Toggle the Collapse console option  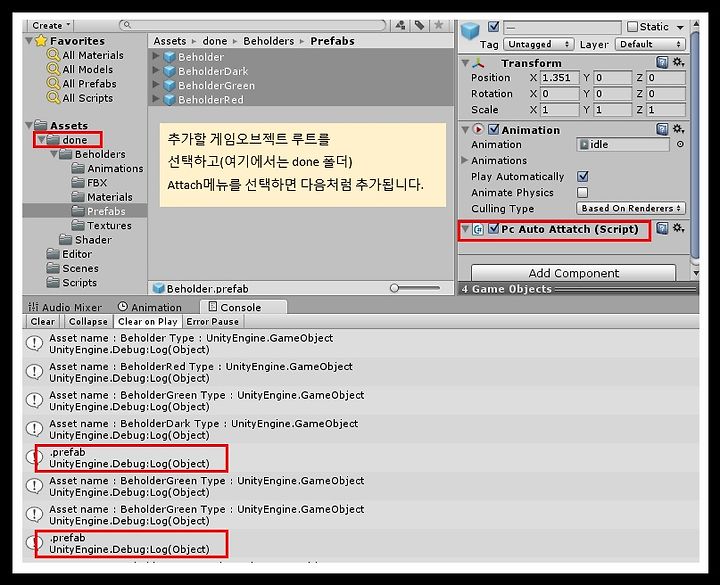tap(88, 321)
